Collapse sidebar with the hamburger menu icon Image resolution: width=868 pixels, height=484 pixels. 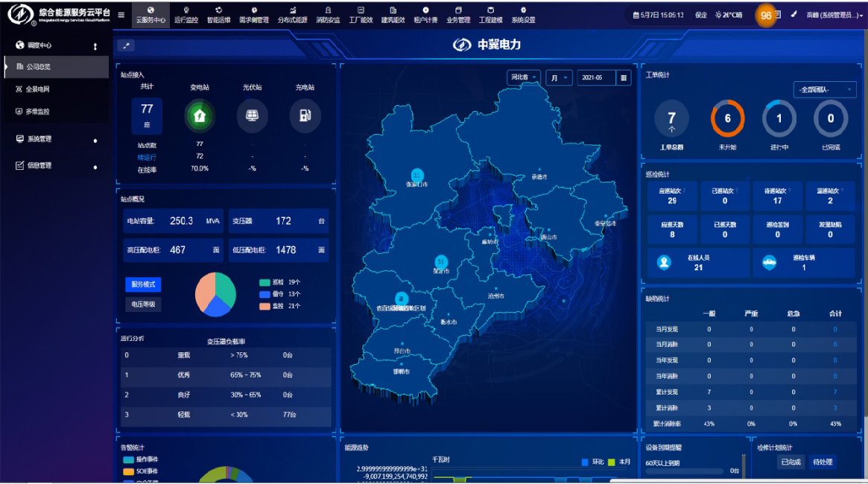[121, 15]
